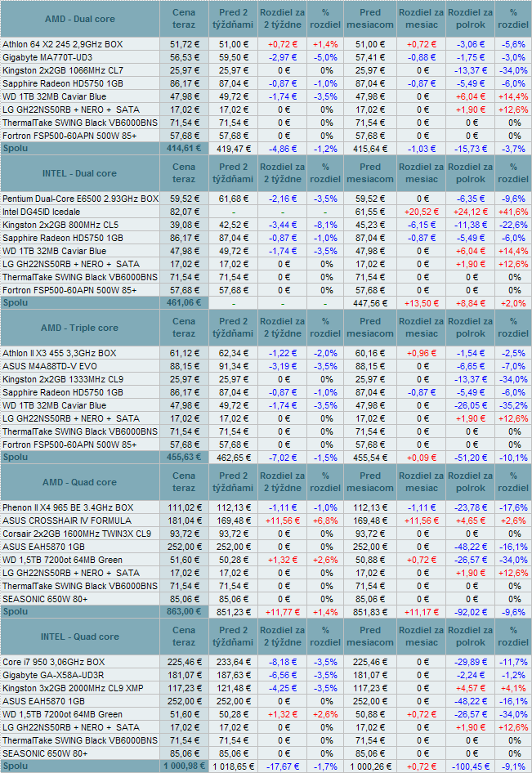This screenshot has width=532, height=773.
Task: Select the 'AMD - Triple core' section header
Action: pos(80,328)
